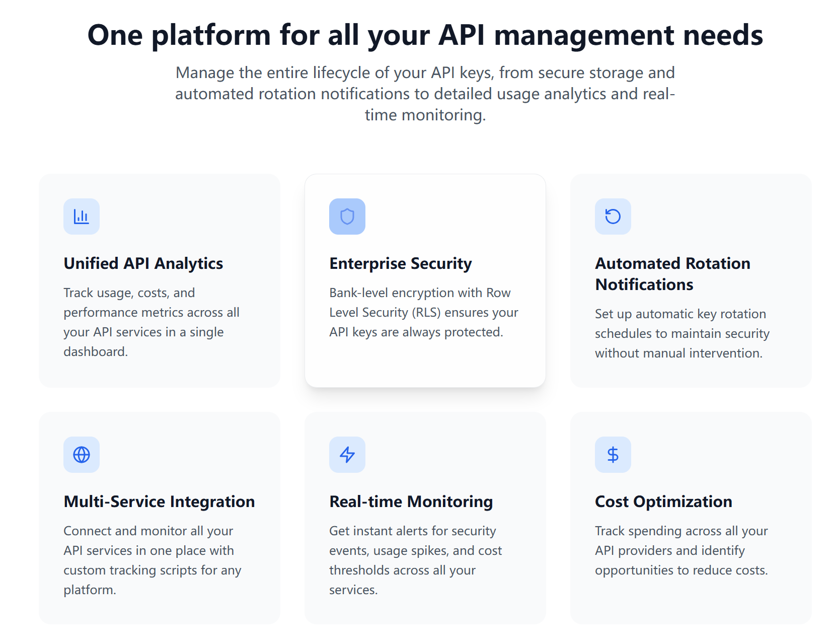Click the description 'Track spending across all your'
832x644 pixels.
(x=682, y=550)
